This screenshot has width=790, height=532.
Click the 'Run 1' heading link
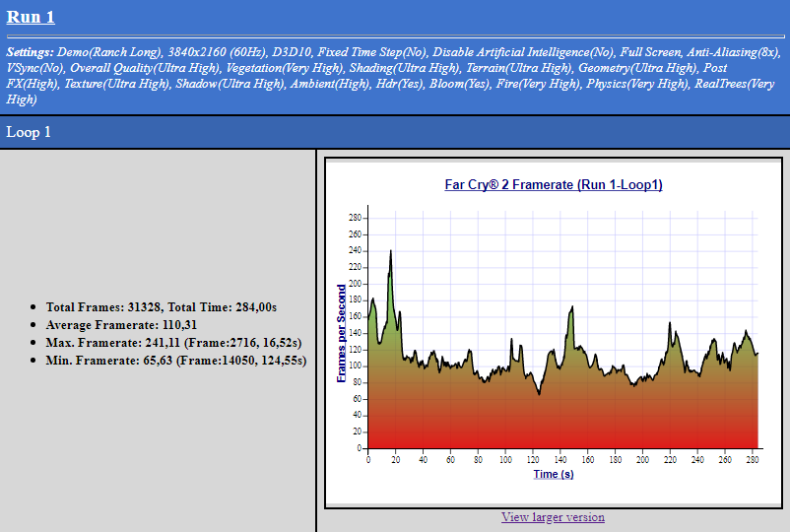point(31,17)
